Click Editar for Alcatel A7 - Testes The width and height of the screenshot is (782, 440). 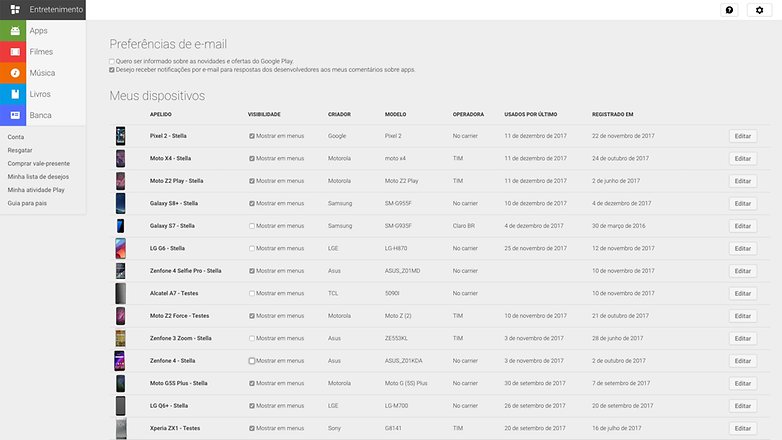[743, 293]
